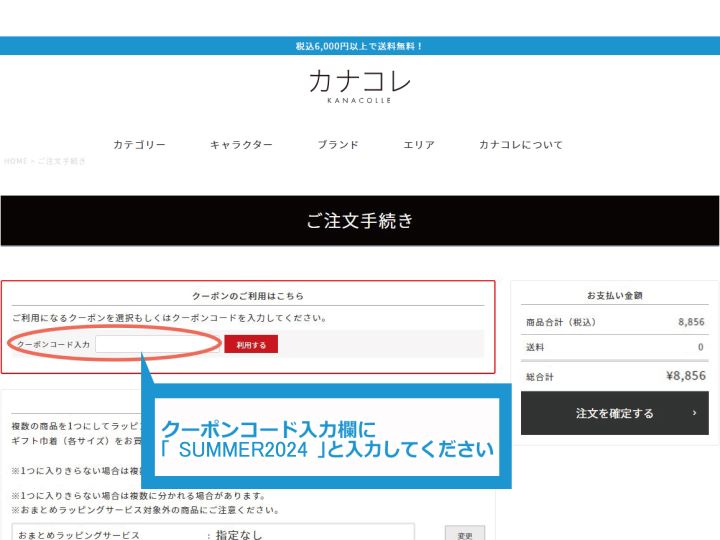Viewport: 720px width, 540px height.
Task: Click the HOME breadcrumb link
Action: [16, 161]
